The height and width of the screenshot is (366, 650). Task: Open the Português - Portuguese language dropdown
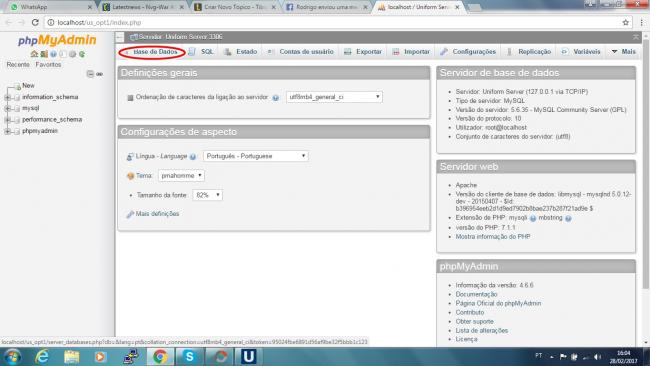(256, 156)
